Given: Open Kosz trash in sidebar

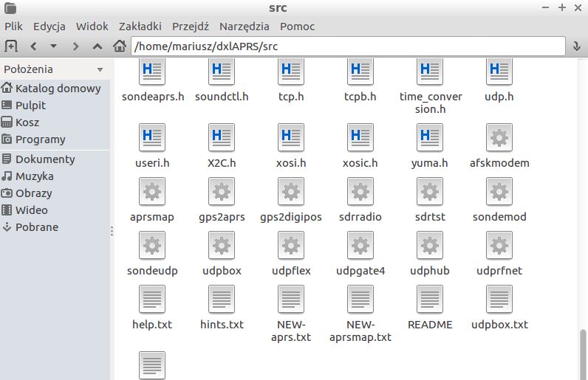Looking at the screenshot, I should pos(55,122).
